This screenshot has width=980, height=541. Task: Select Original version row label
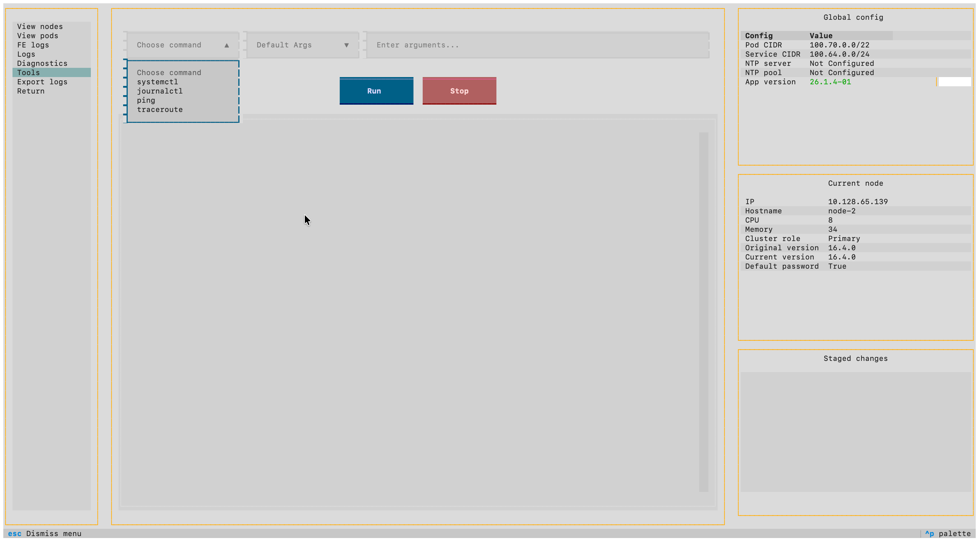click(781, 248)
